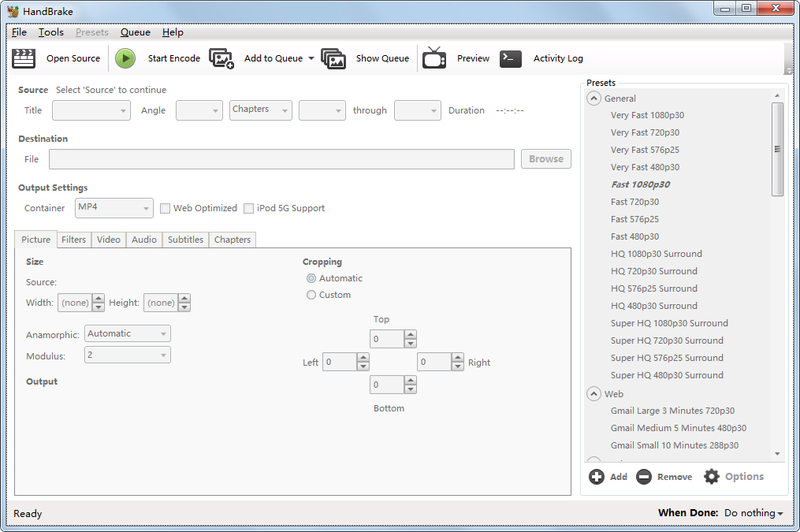Viewport: 800px width, 532px height.
Task: Toggle the iPod 5G Support checkbox
Action: pos(249,209)
